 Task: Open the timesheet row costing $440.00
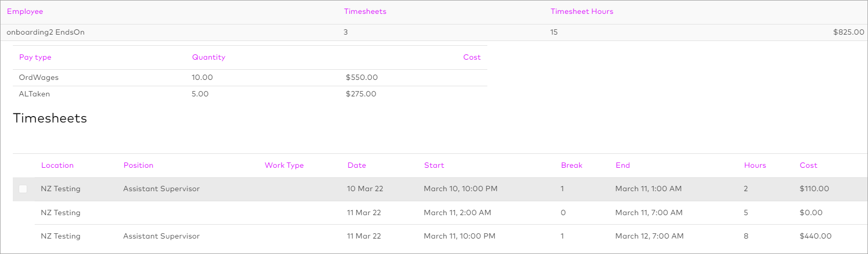(815, 236)
